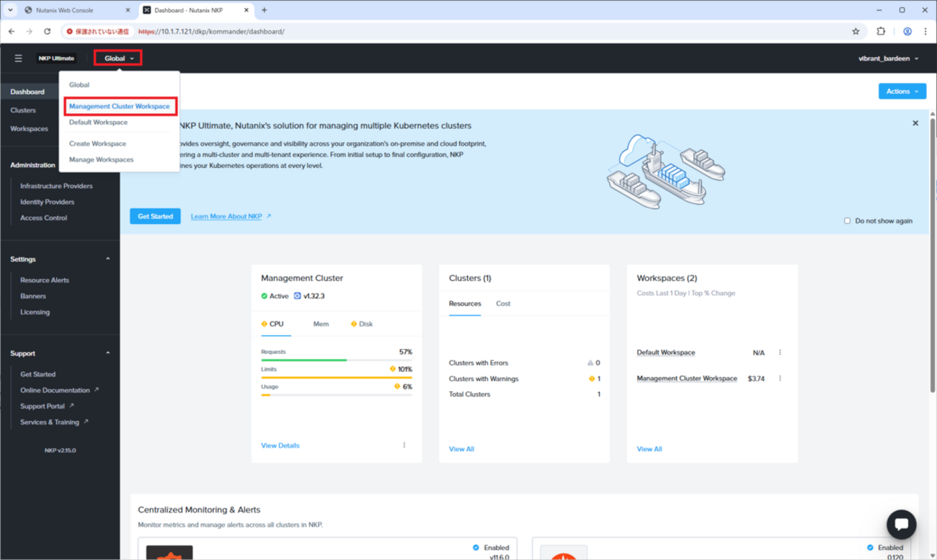Switch to the Nutanix Web Console browser tab
937x560 pixels.
click(x=76, y=10)
